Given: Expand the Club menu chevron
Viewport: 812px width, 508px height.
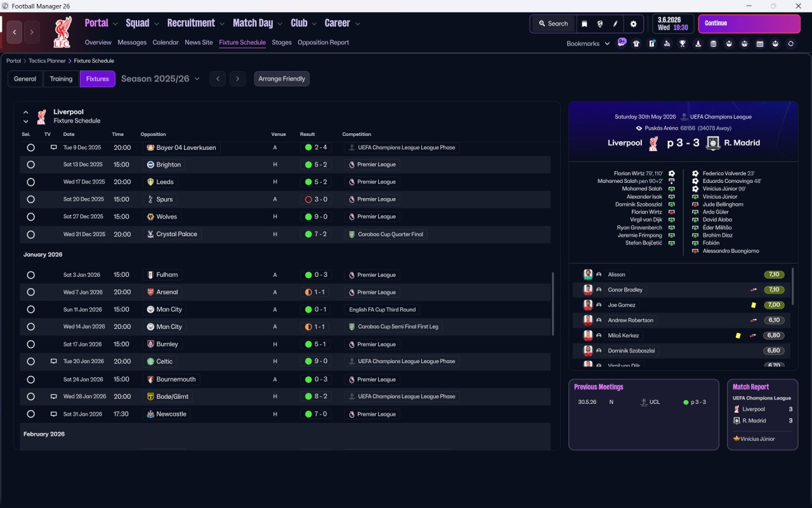Looking at the screenshot, I should [x=314, y=24].
